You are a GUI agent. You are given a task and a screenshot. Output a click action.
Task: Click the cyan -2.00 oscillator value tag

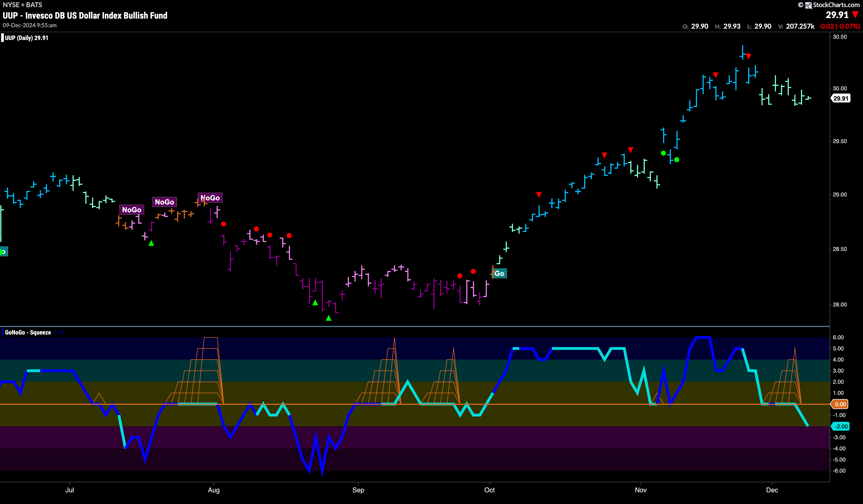pos(841,426)
